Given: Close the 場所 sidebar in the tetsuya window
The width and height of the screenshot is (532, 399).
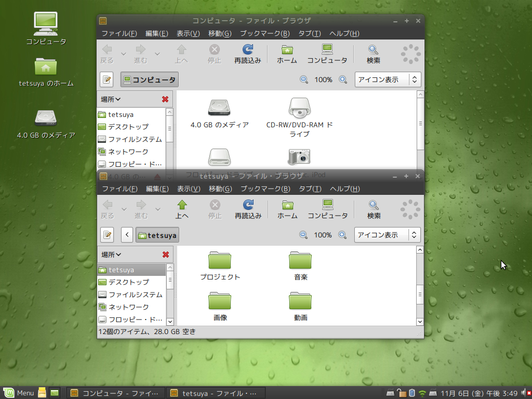Looking at the screenshot, I should pyautogui.click(x=166, y=255).
